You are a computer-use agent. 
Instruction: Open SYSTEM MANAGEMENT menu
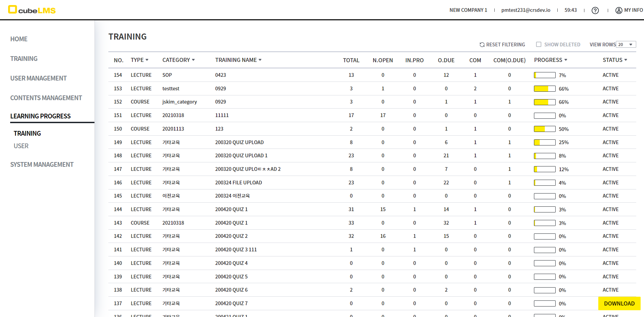point(42,164)
